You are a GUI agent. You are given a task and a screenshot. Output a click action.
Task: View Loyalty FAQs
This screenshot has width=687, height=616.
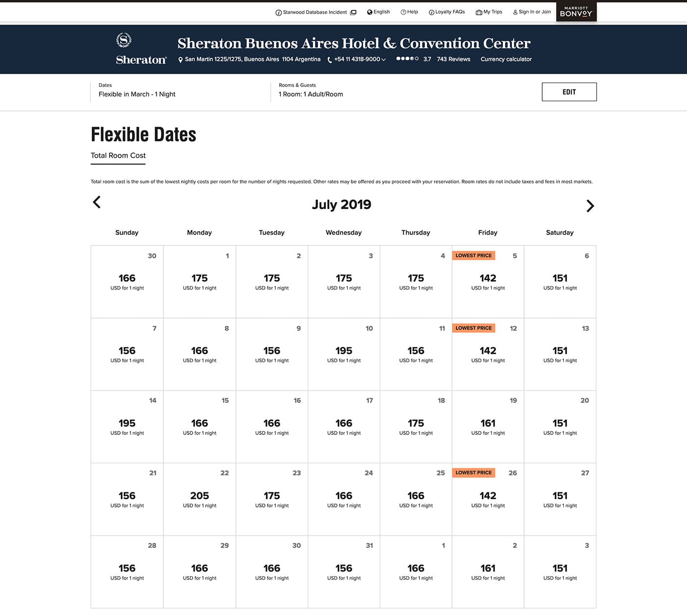coord(446,12)
